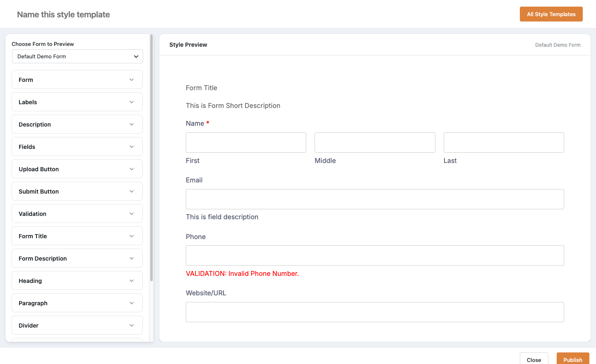Expand the Labels settings section
Viewport: 596px width, 364px height.
tap(77, 102)
